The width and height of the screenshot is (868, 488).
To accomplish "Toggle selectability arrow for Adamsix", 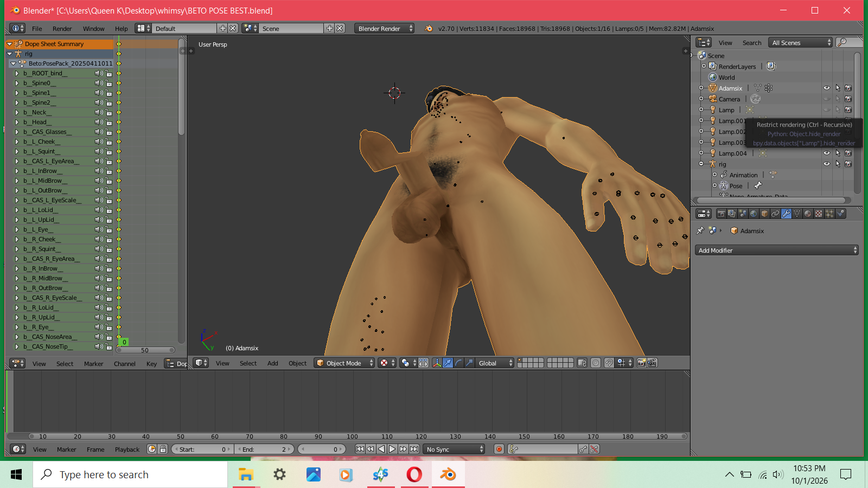I will 838,88.
